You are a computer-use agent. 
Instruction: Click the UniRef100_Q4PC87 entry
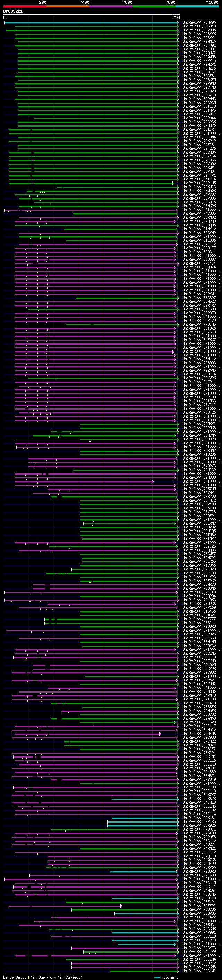[199, 195]
